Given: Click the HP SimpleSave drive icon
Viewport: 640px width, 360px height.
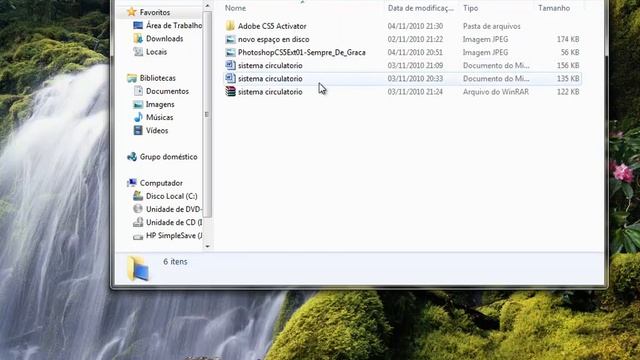Looking at the screenshot, I should pos(138,236).
